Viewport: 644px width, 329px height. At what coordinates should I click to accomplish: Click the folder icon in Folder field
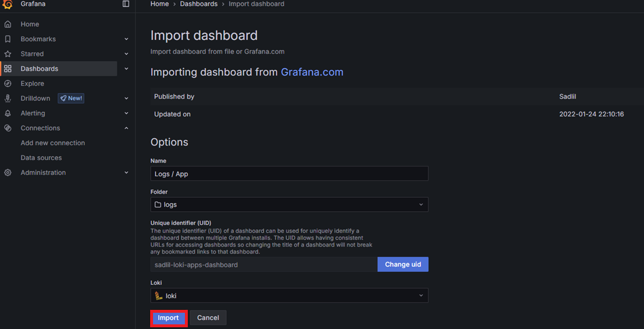157,204
